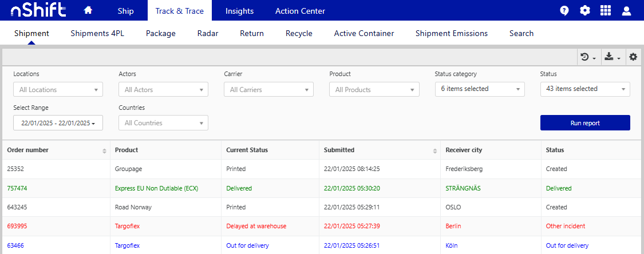This screenshot has height=254, width=644.
Task: Open the Status category dropdown
Action: 479,89
